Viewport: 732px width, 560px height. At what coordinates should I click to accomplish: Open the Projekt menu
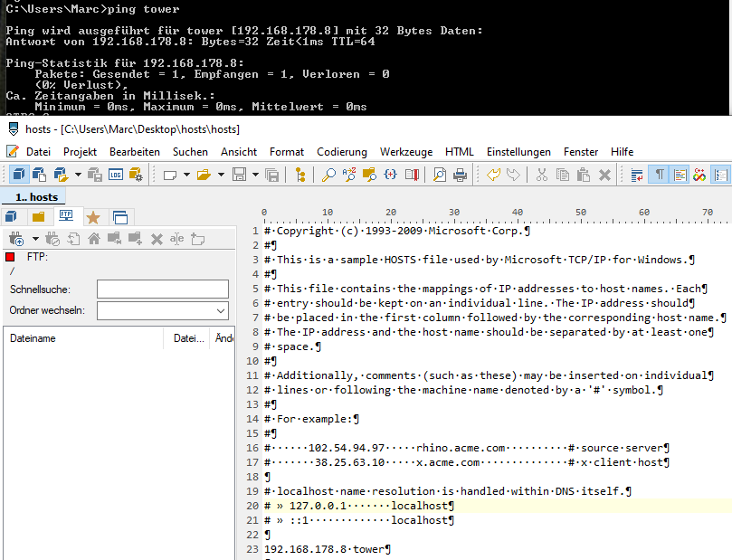coord(80,152)
